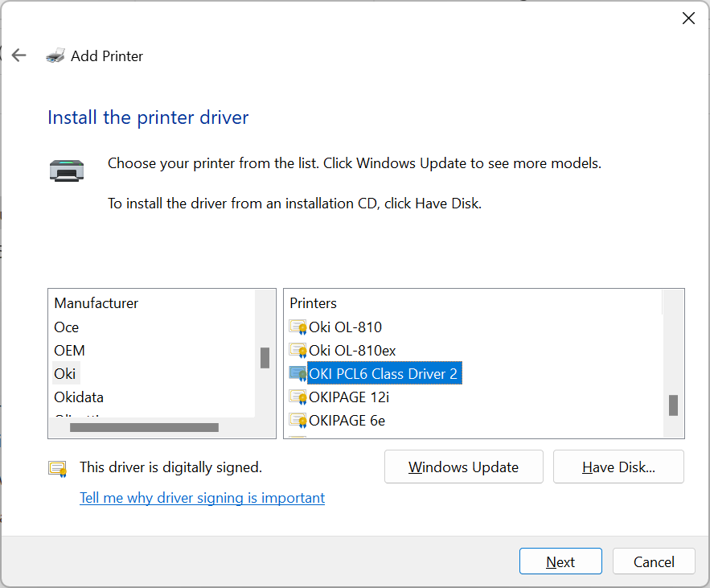Image resolution: width=710 pixels, height=588 pixels.
Task: Click the Oki OL-810ex driver certificate icon
Action: pos(298,350)
